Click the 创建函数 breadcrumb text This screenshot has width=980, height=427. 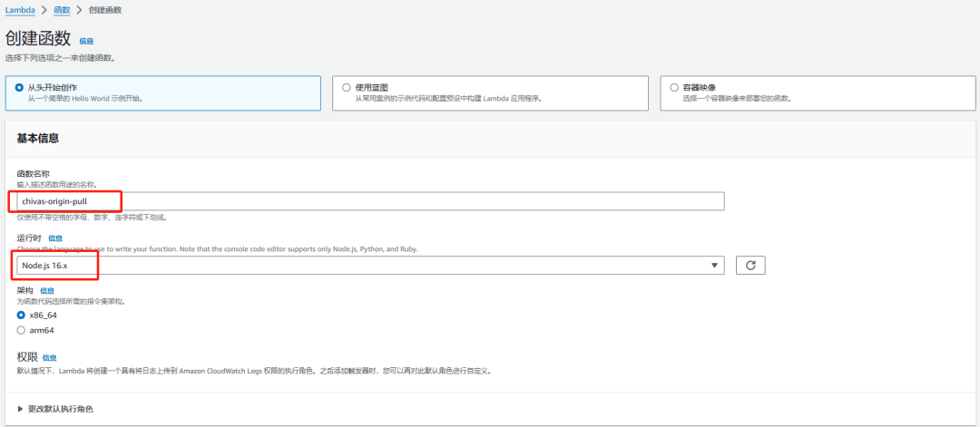tap(105, 10)
